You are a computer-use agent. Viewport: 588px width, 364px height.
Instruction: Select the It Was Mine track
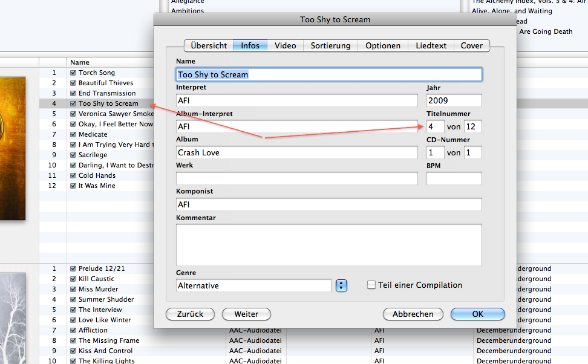point(97,186)
